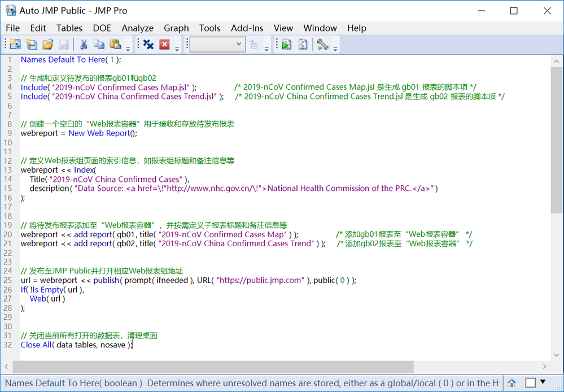Open the View menu
This screenshot has height=392, width=564.
283,28
